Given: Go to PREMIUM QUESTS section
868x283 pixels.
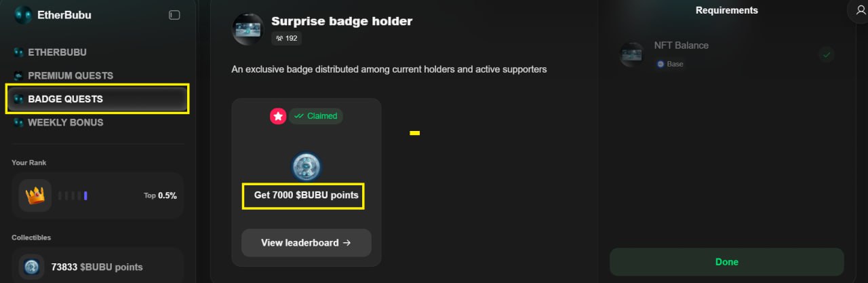Looking at the screenshot, I should coord(70,75).
